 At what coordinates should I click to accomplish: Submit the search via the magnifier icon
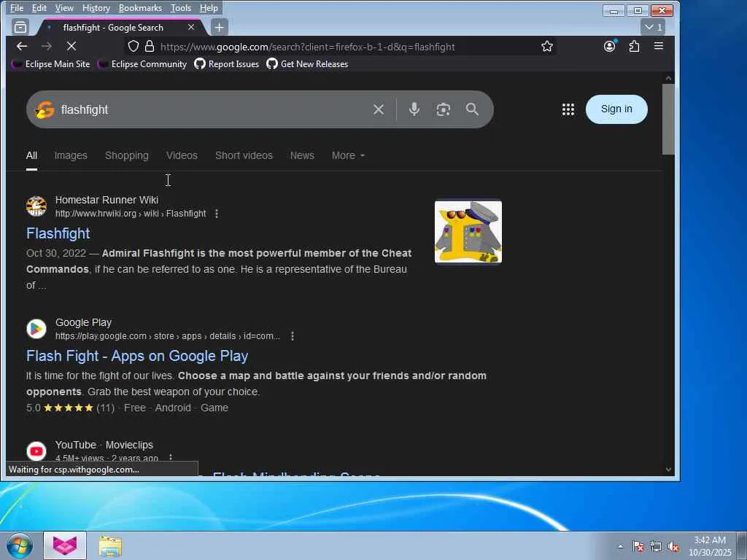(x=472, y=109)
